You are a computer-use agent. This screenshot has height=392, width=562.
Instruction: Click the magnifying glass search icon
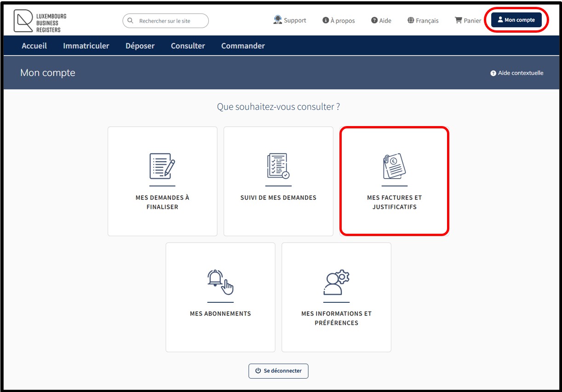(130, 21)
